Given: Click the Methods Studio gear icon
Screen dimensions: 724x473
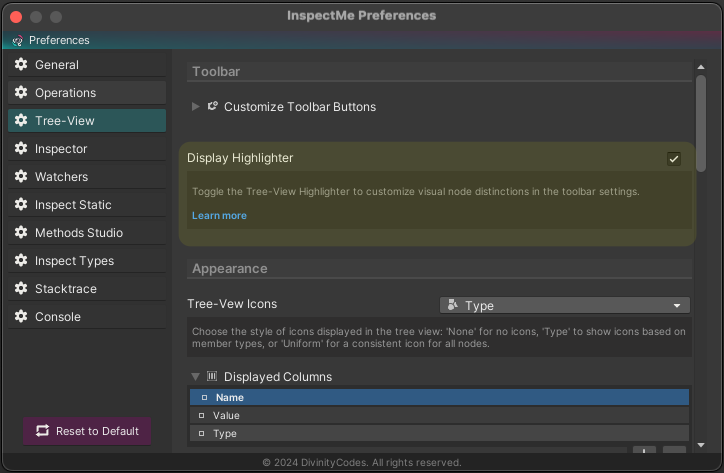Looking at the screenshot, I should [x=21, y=232].
